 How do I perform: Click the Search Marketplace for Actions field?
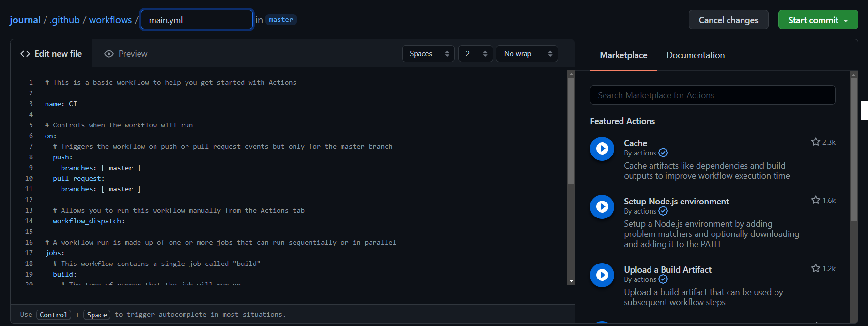point(713,95)
